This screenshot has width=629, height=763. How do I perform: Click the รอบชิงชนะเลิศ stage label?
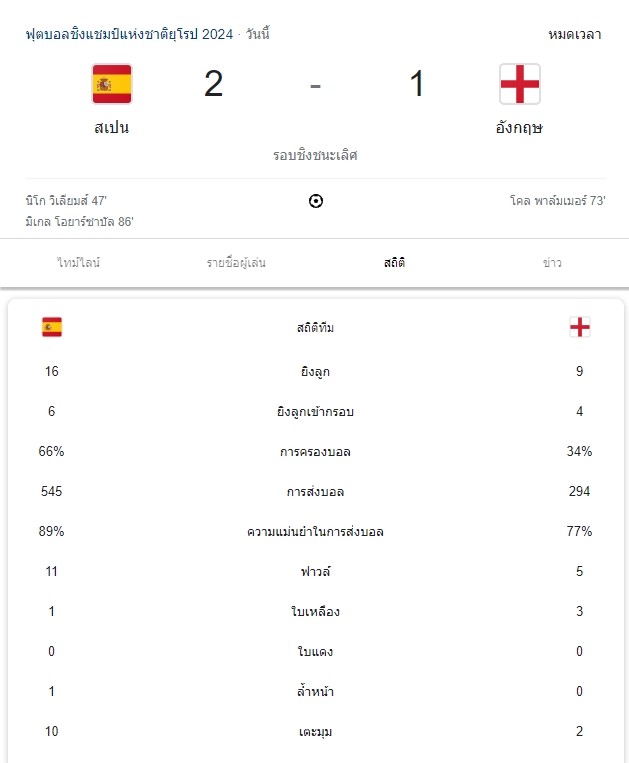click(x=315, y=155)
